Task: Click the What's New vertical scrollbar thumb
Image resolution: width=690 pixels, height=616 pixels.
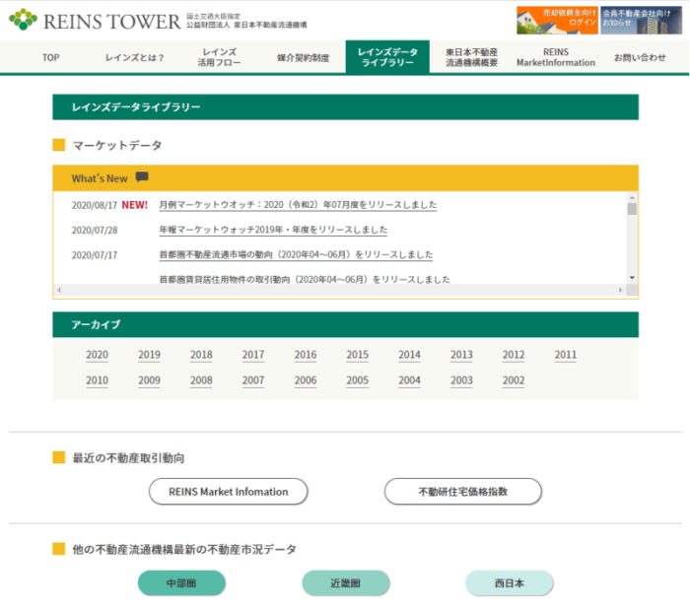Action: pyautogui.click(x=632, y=209)
